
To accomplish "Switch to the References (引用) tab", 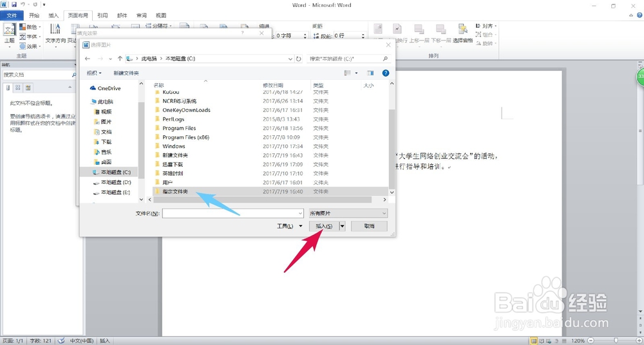I will (102, 15).
